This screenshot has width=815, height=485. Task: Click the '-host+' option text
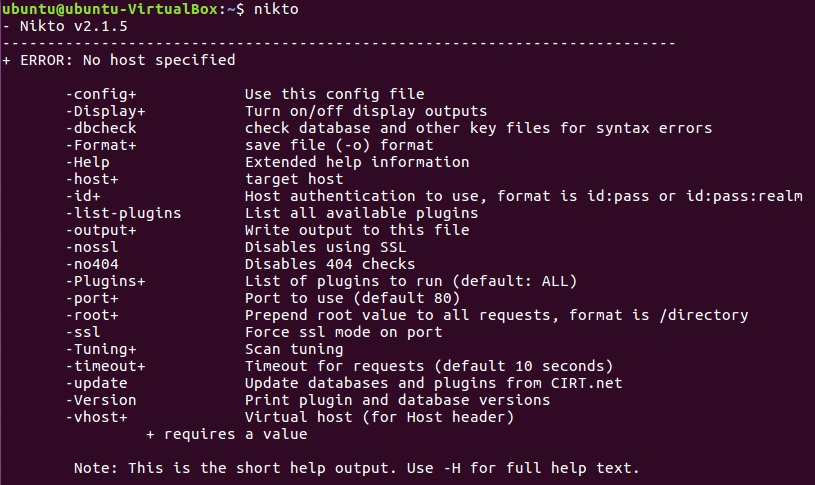92,179
